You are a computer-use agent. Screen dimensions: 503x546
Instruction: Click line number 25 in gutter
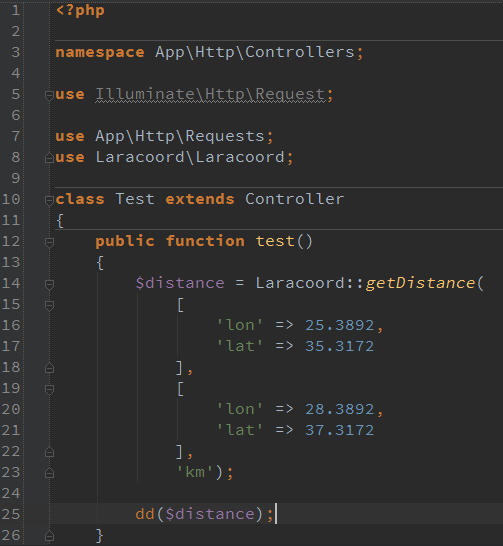[11, 514]
